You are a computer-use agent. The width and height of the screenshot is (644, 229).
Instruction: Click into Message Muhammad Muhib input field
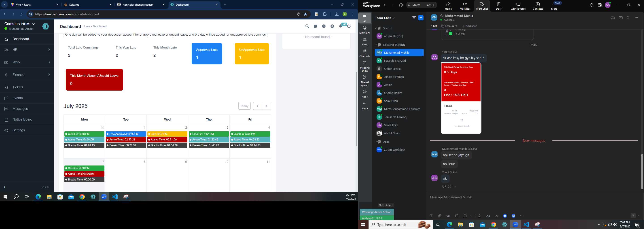[x=534, y=197]
